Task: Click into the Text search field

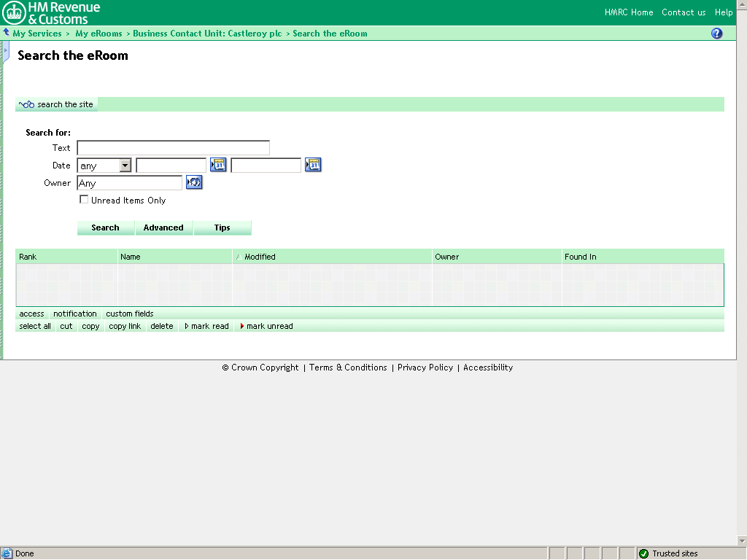Action: click(x=173, y=148)
